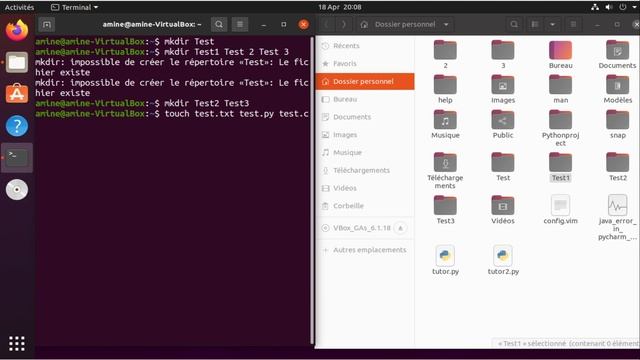Select the Test1 folder
640x360 pixels.
560,167
